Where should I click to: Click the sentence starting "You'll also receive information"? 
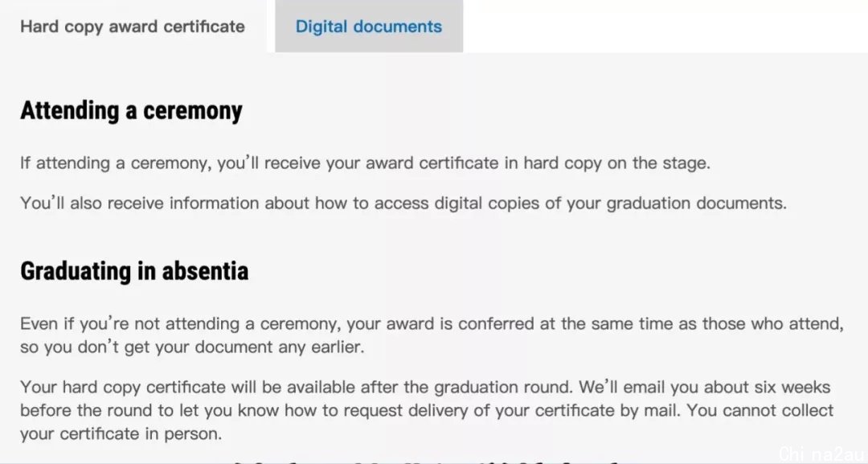(x=403, y=203)
